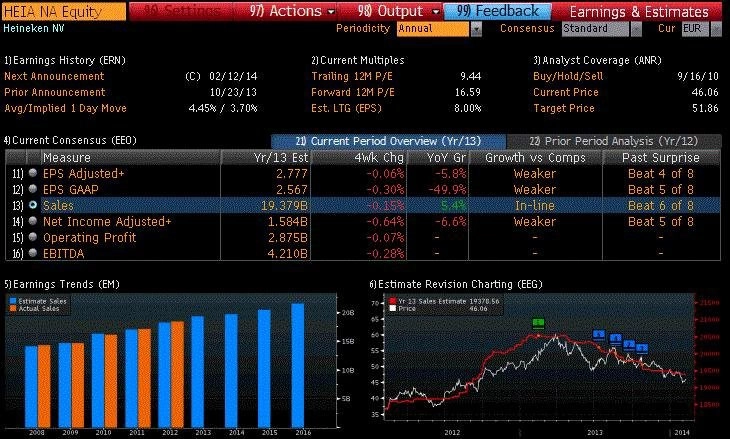Click the Operating Profit estimate 2.875B
Screen dimensions: 730x439
coord(288,237)
